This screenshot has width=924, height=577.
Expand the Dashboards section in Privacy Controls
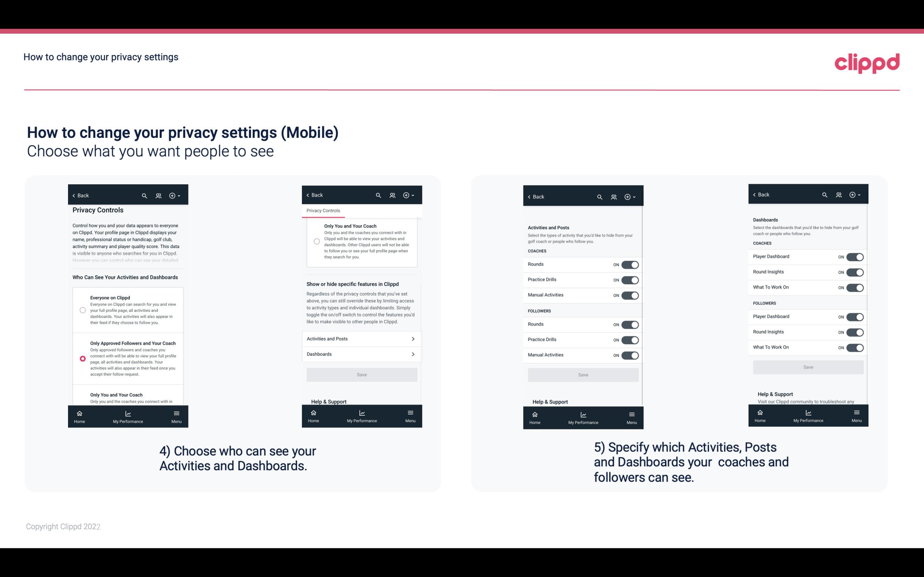coord(361,354)
